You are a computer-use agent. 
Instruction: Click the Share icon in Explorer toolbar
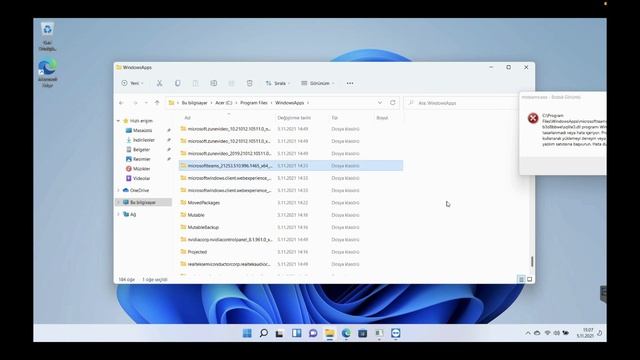pos(231,83)
